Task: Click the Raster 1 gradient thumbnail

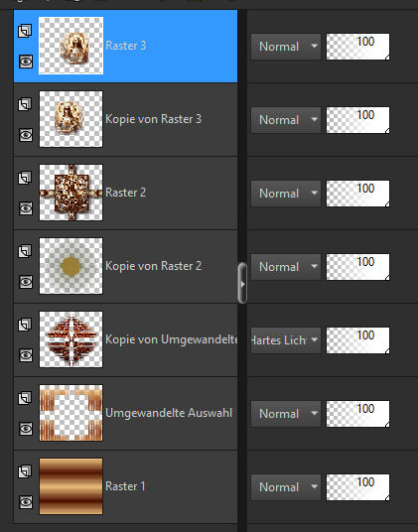Action: pos(70,486)
